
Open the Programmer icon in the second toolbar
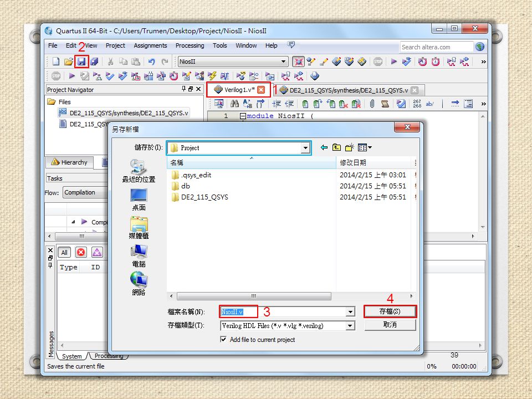click(315, 76)
